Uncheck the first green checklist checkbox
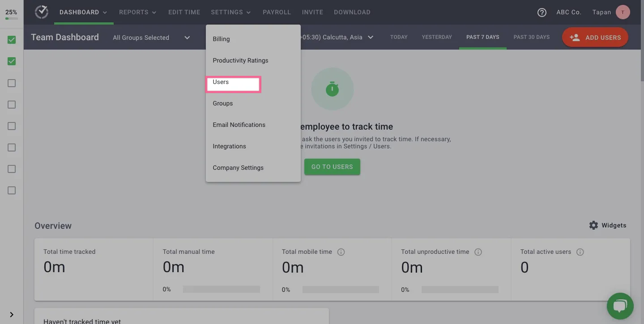The height and width of the screenshot is (324, 644). 12,40
